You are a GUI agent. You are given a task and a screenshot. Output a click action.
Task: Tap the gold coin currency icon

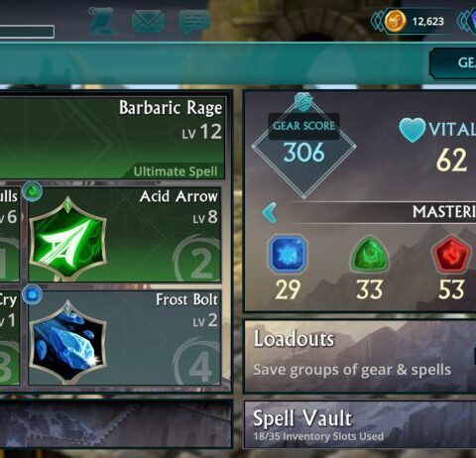pyautogui.click(x=395, y=21)
